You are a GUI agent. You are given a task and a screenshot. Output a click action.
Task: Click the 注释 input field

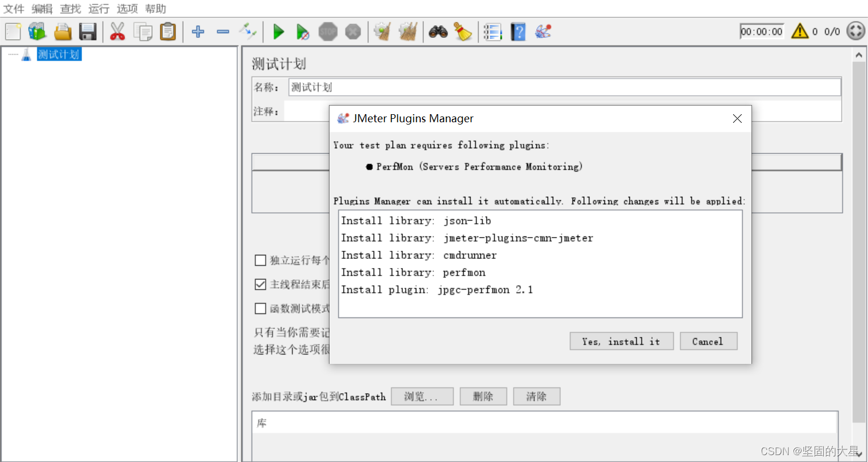pos(563,111)
